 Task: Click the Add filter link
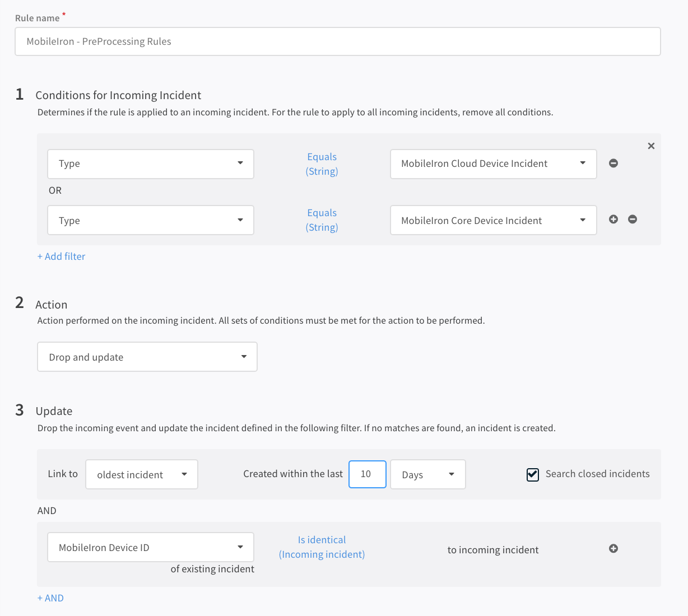coord(61,256)
